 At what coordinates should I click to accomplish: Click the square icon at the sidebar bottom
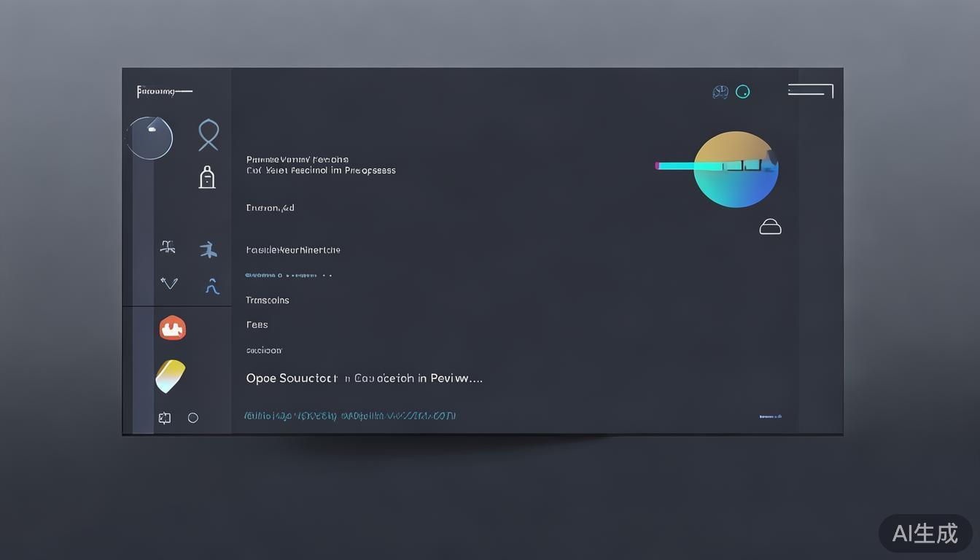[165, 418]
